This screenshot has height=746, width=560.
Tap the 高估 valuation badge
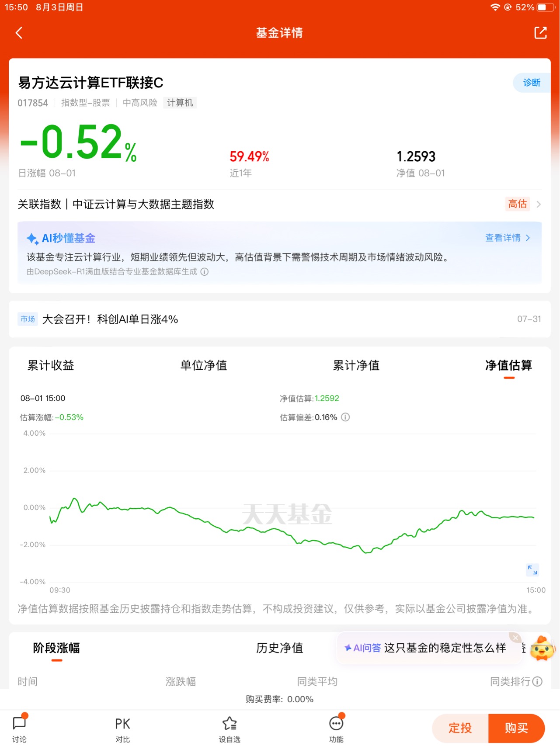click(518, 204)
